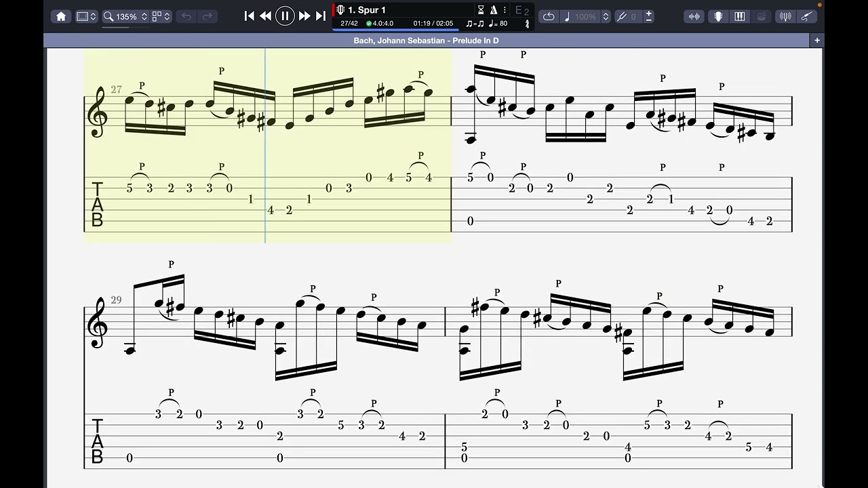868x488 pixels.
Task: Fast forward to the next bar
Action: coord(304,16)
